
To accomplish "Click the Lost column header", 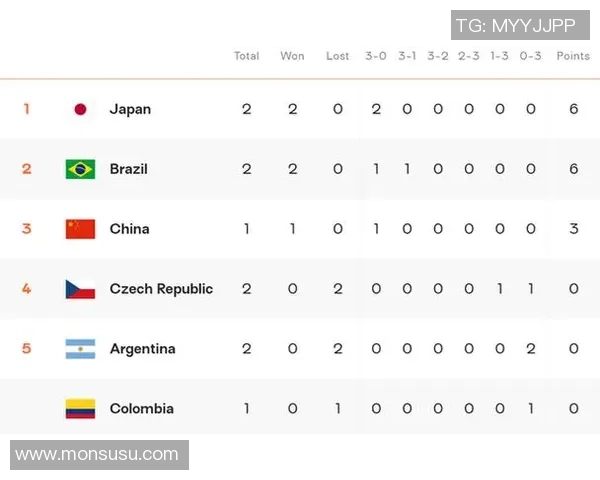I will pos(338,56).
